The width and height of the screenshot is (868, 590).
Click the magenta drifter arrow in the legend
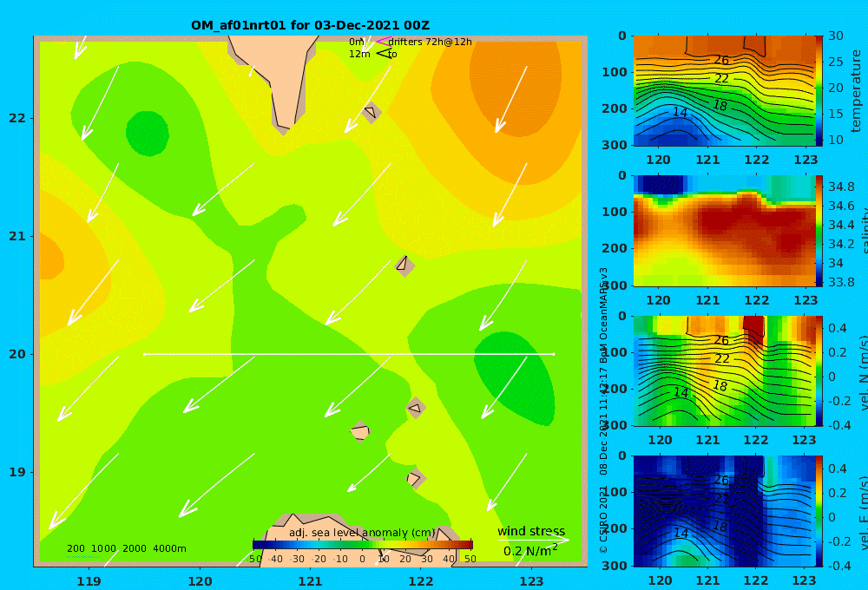point(383,41)
